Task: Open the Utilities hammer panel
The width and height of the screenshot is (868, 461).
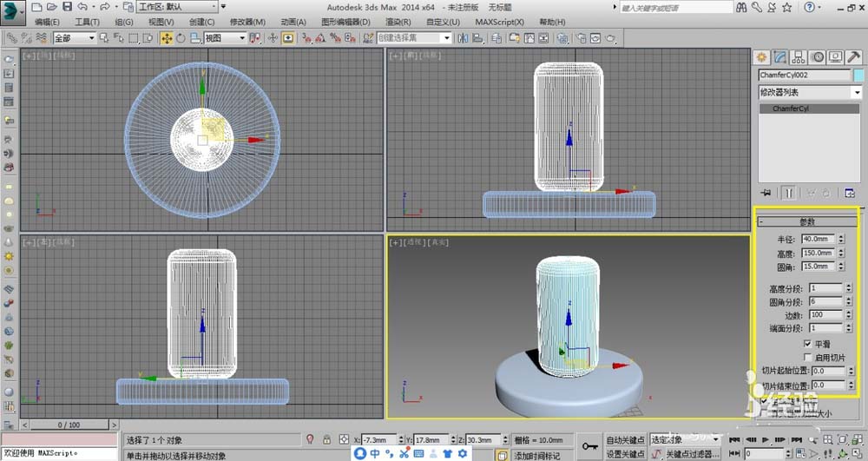Action: 853,57
